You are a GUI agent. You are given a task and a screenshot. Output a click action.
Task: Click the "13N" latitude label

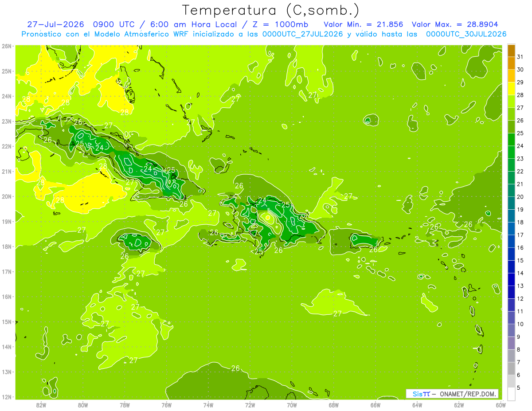coord(7,372)
